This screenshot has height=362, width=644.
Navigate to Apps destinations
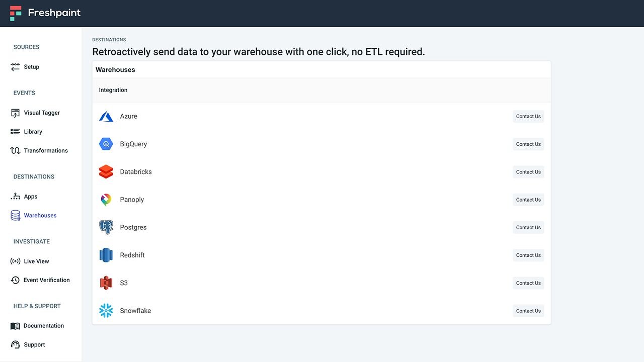click(x=30, y=197)
